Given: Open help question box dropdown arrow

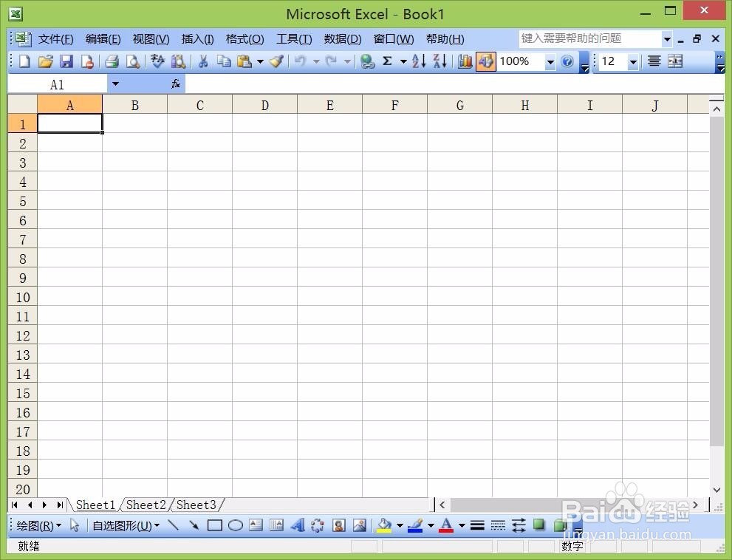Looking at the screenshot, I should 667,38.
